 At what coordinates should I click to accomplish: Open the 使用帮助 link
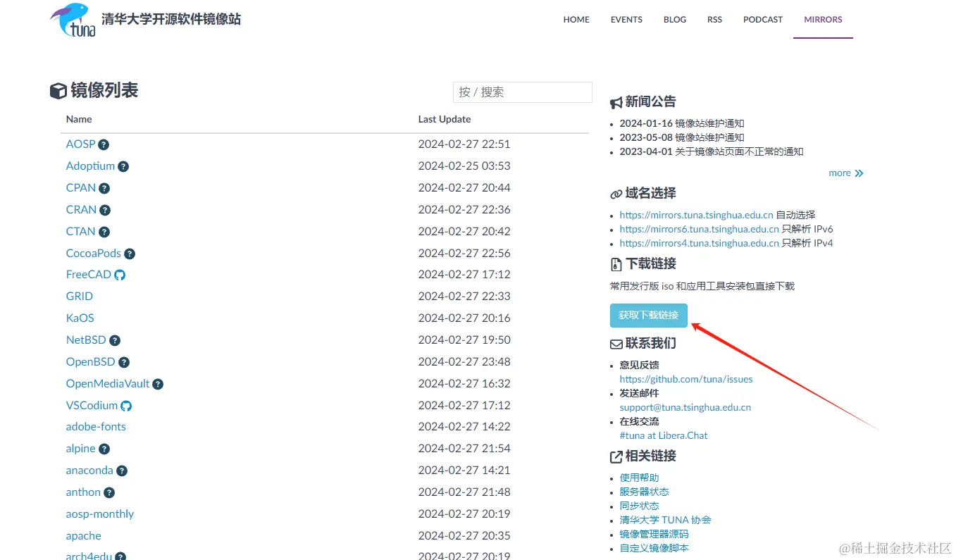point(640,478)
